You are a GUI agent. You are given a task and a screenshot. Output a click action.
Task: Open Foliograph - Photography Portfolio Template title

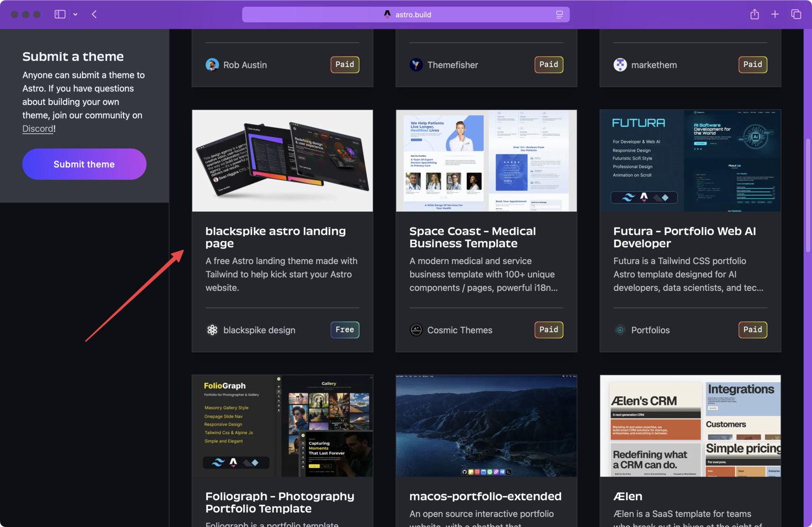(x=280, y=502)
